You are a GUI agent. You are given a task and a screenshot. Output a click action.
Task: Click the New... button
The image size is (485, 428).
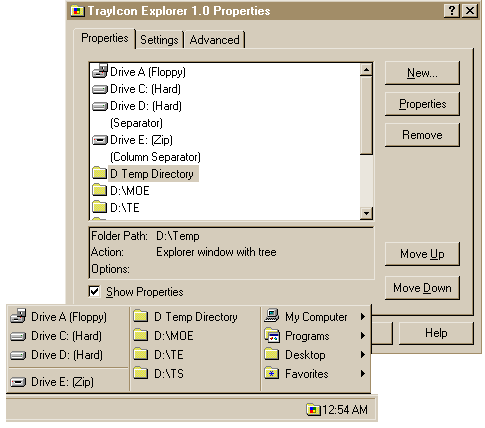[x=422, y=73]
